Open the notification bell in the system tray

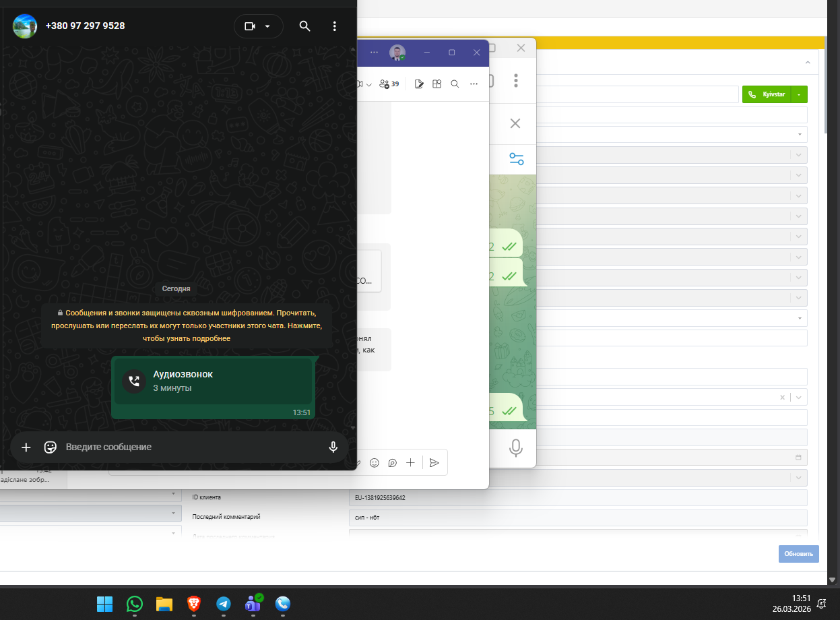tap(822, 604)
